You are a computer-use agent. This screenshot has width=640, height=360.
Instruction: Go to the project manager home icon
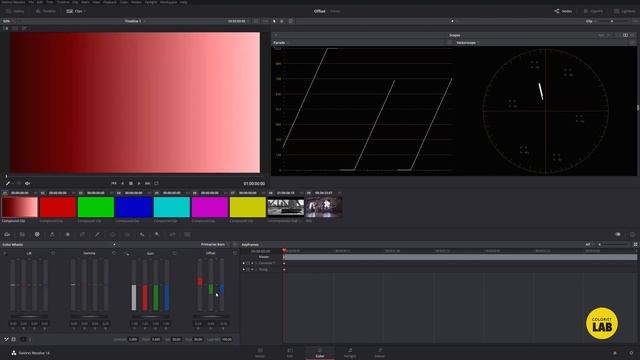tap(615, 353)
